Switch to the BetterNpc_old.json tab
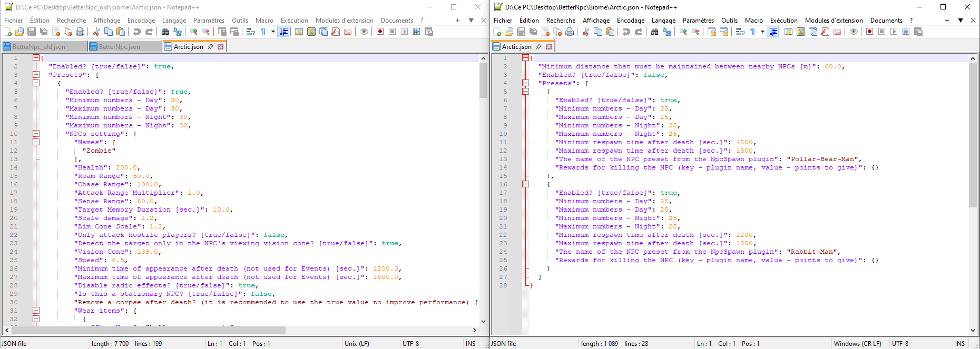This screenshot has width=980, height=349. coord(39,47)
